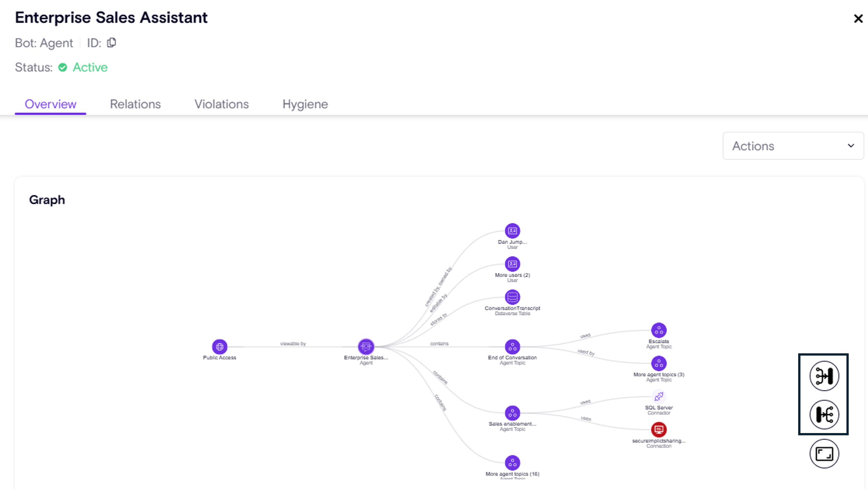Select the Escalate agent topic node
The image size is (868, 489).
click(x=659, y=331)
